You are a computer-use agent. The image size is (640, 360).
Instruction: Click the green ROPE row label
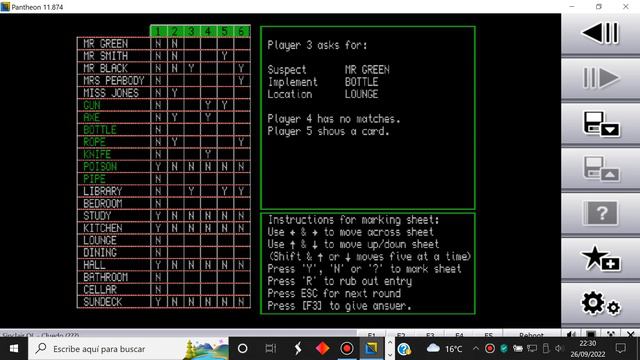pyautogui.click(x=95, y=142)
